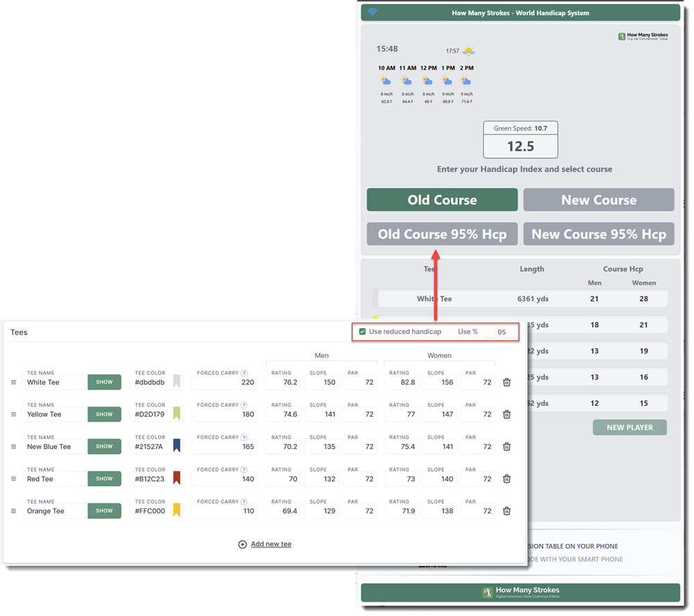Click the 12 PM weather forecast icon
The image size is (694, 616).
428,80
